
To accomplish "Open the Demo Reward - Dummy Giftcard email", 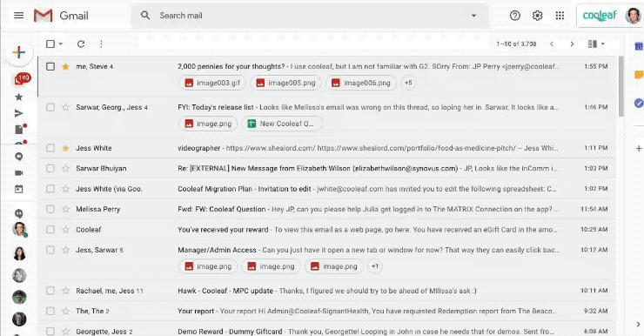I will point(327,331).
